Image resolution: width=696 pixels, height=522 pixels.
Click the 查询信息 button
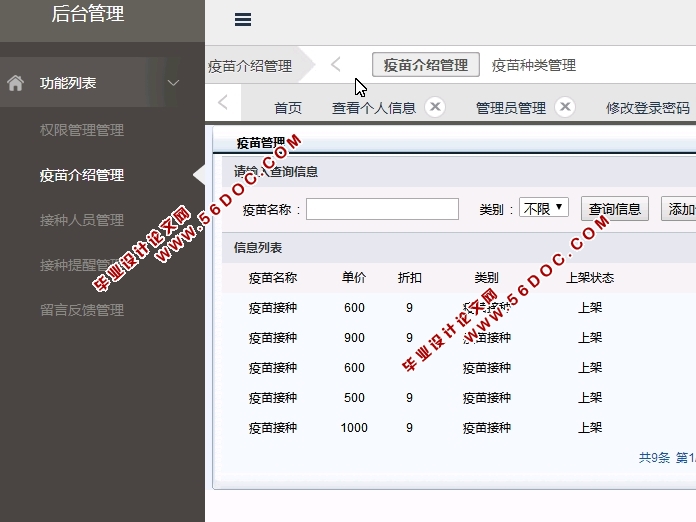[614, 209]
